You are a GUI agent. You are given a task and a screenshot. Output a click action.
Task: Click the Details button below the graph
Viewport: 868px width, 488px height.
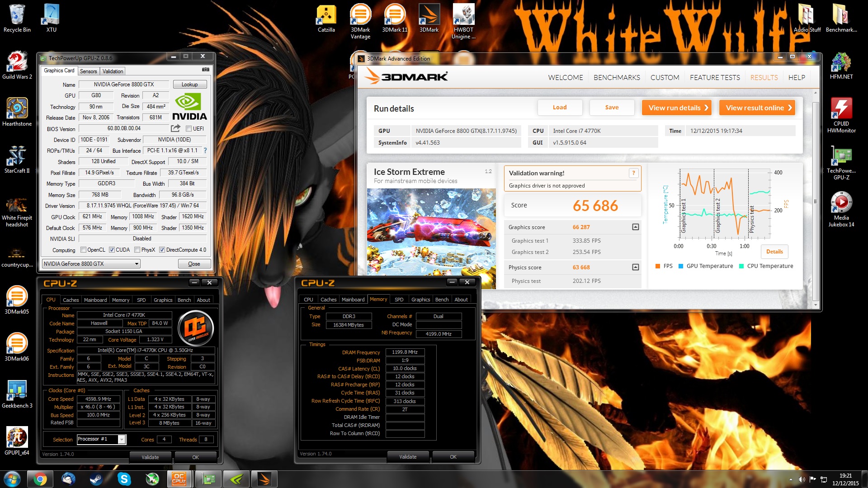pyautogui.click(x=774, y=252)
